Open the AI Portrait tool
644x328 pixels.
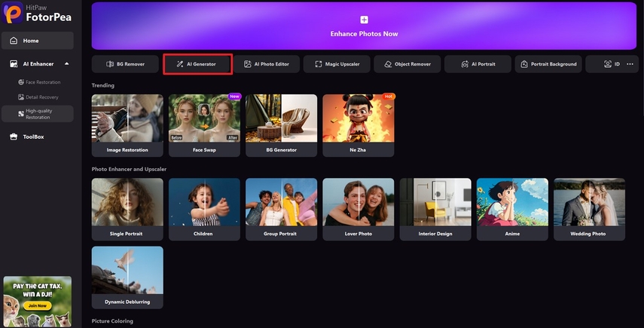(478, 64)
